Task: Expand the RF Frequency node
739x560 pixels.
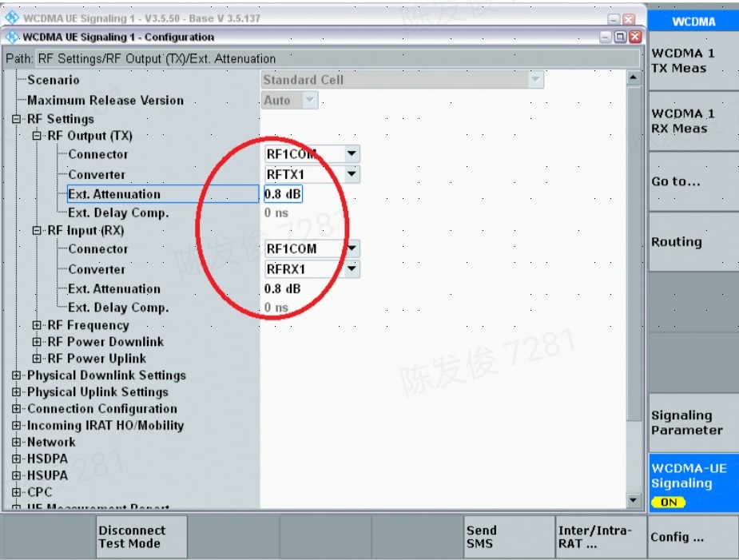Action: pyautogui.click(x=36, y=325)
